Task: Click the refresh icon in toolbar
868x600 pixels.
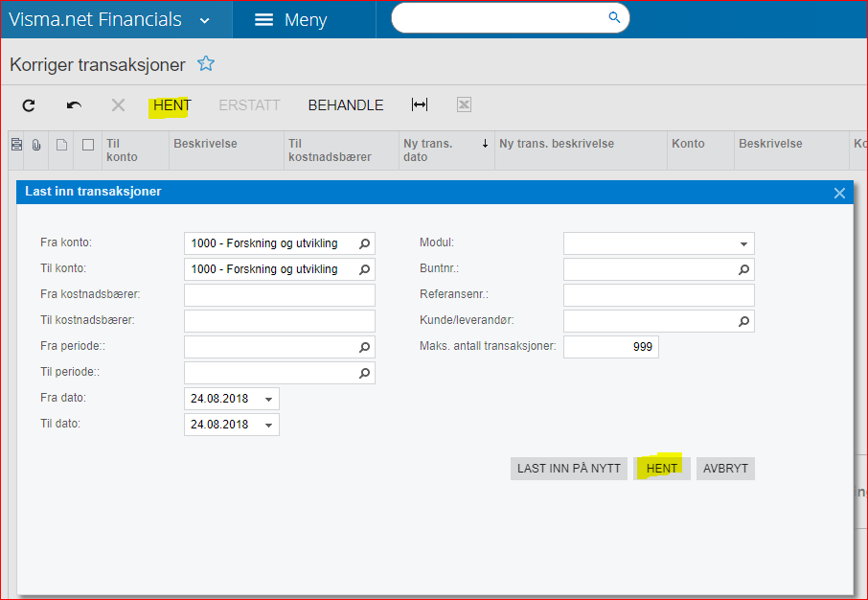Action: (29, 105)
